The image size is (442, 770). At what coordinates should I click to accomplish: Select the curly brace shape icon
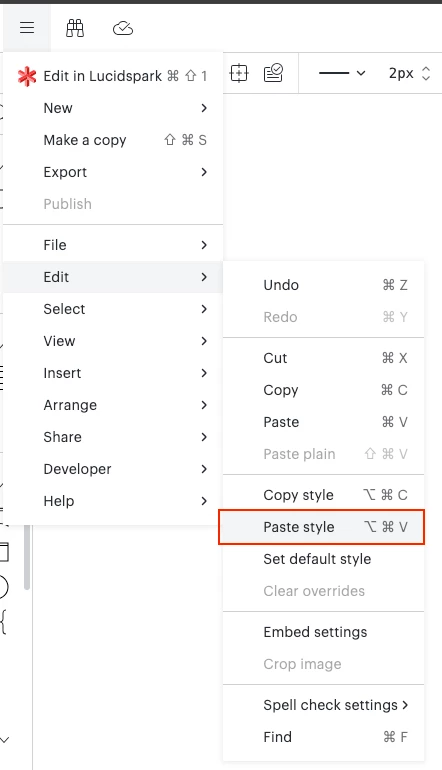[3, 621]
